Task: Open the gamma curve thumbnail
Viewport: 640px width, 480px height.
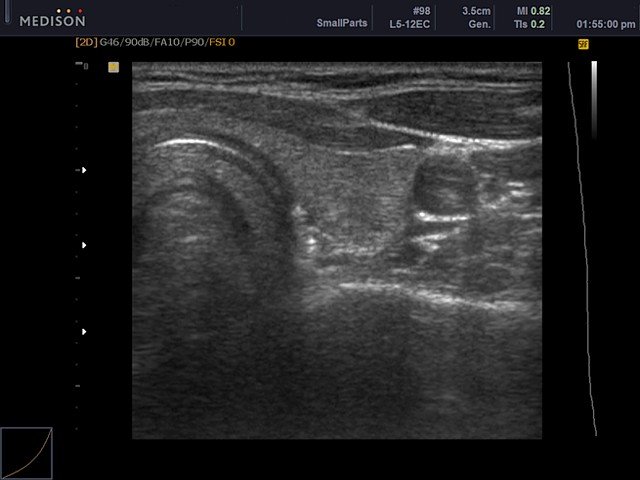Action: [26, 453]
